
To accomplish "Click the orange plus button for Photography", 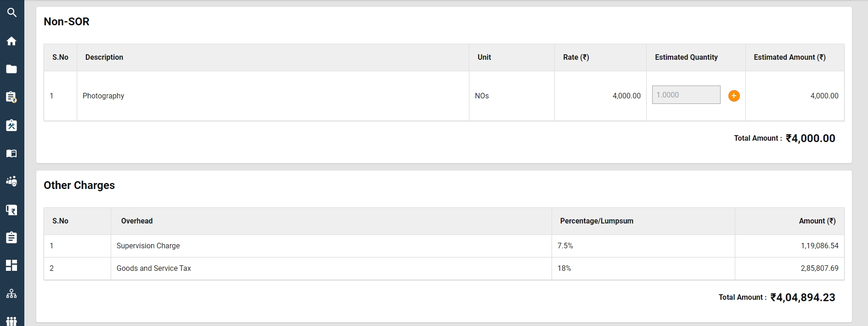I will [734, 96].
